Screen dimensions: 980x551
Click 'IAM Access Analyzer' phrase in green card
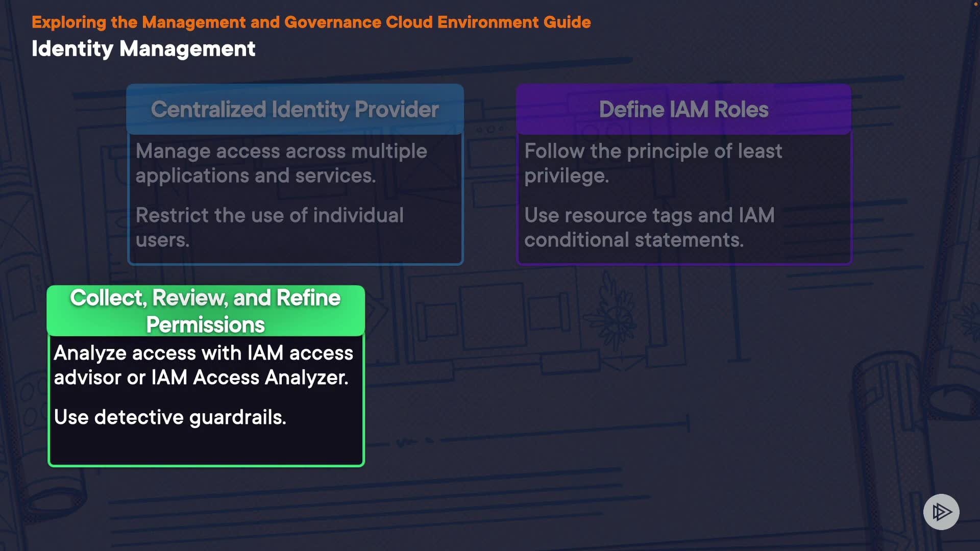click(x=250, y=378)
